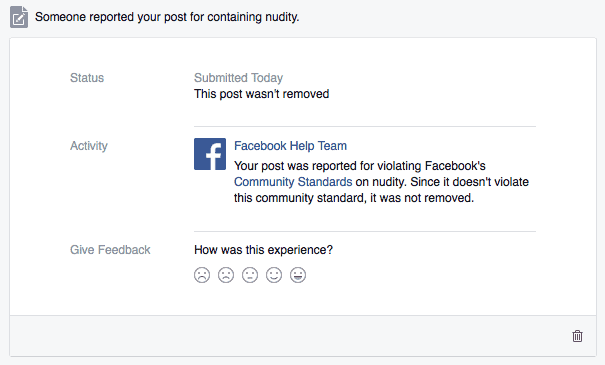Rate experience with very sad face
The image size is (605, 365).
click(202, 275)
